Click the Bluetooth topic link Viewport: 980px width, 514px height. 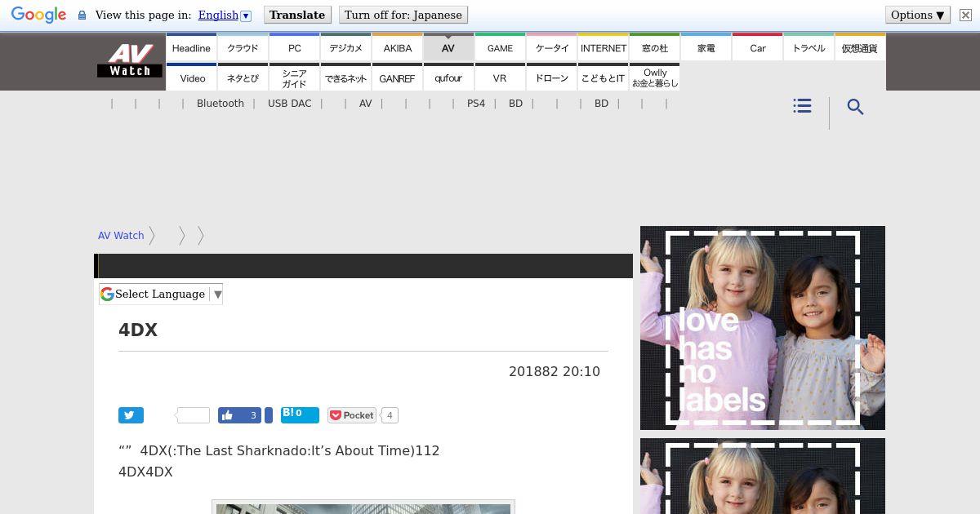point(220,104)
